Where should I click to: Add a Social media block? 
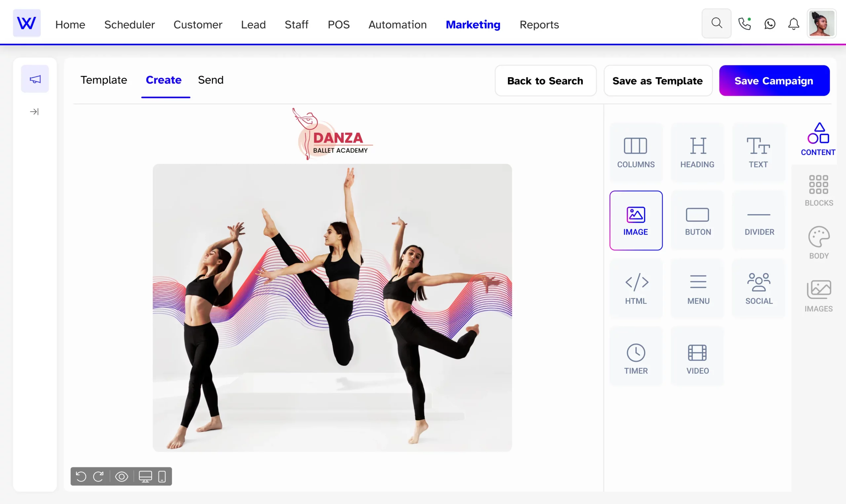coord(759,288)
